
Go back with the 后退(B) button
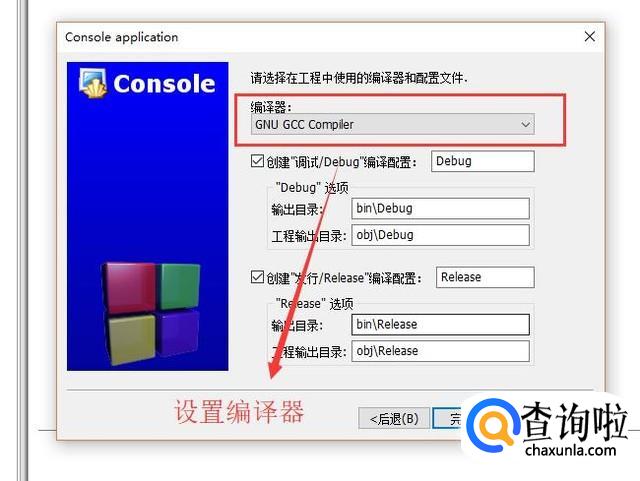(394, 418)
